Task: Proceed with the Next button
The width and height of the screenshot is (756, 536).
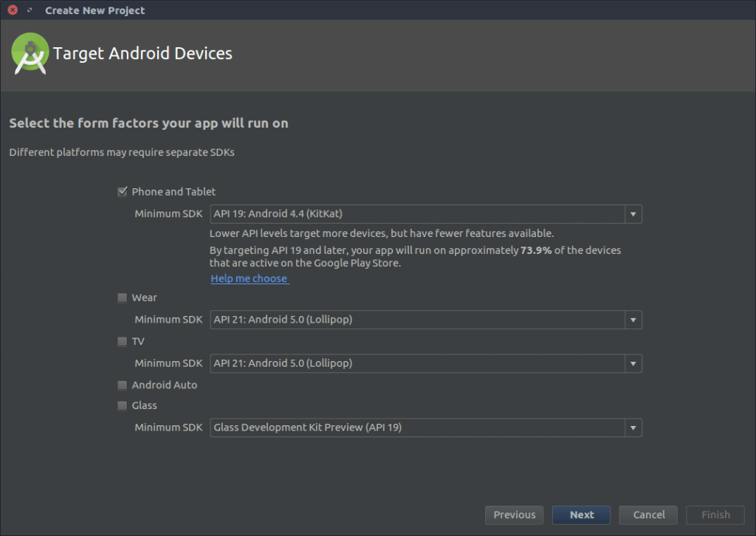Action: point(582,515)
